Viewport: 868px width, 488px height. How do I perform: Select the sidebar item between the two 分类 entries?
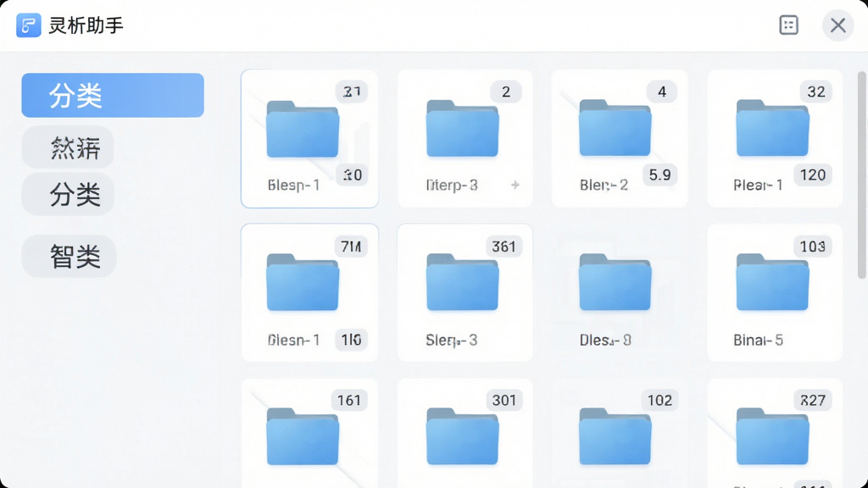pyautogui.click(x=68, y=147)
